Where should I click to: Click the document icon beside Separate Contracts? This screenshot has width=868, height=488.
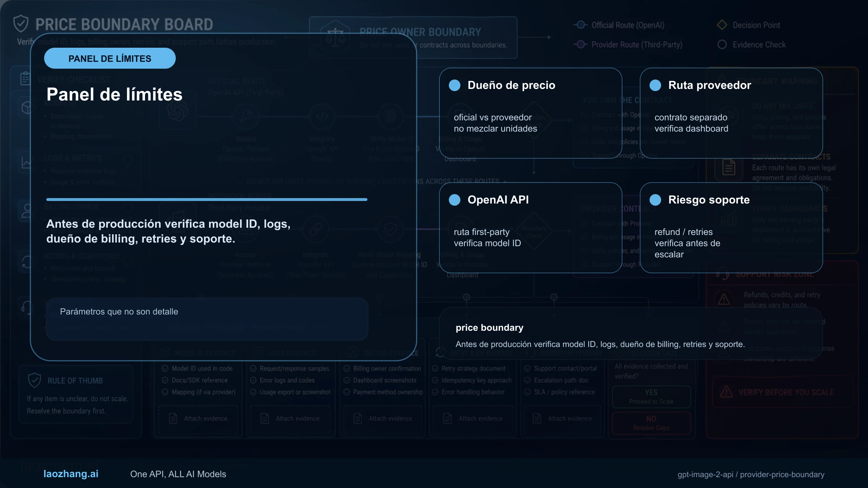pos(729,167)
